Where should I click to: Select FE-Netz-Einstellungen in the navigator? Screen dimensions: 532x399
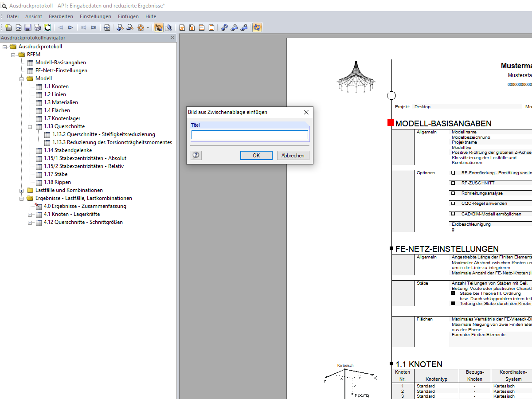point(61,70)
